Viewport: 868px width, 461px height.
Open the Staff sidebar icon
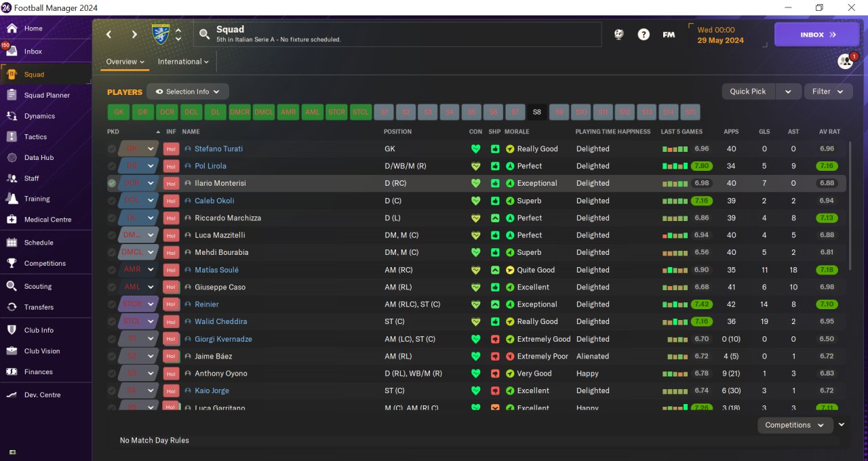12,178
